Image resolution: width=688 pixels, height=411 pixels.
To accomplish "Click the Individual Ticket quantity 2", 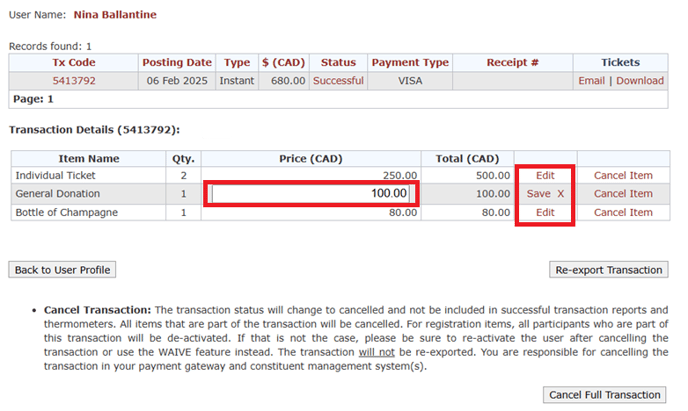I will click(183, 175).
